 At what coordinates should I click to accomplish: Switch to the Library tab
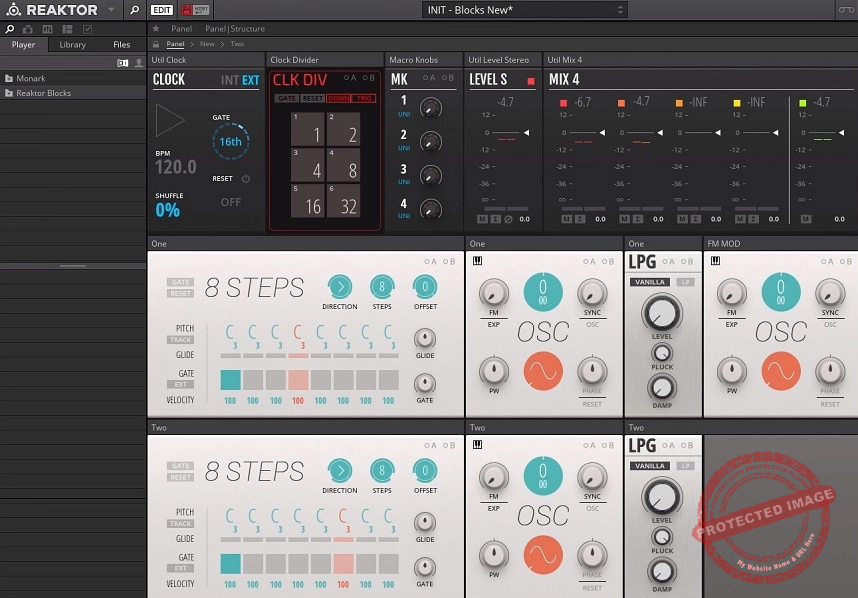[72, 45]
